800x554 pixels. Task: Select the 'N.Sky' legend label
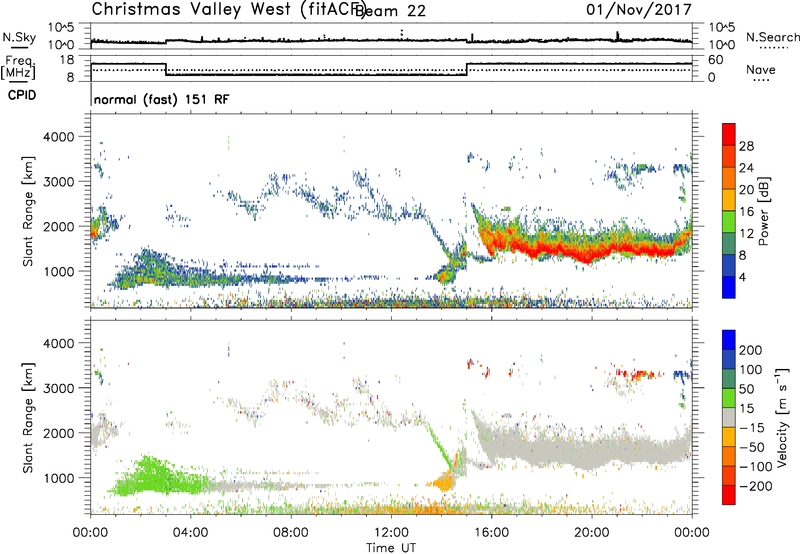pyautogui.click(x=19, y=37)
